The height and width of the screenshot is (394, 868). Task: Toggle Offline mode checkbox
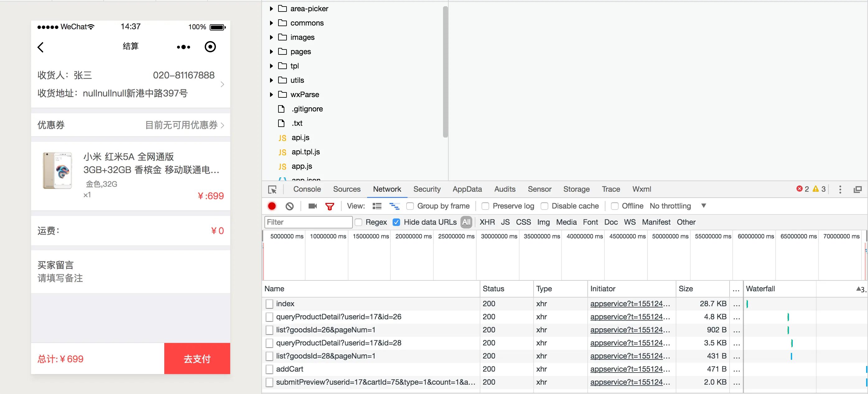614,206
